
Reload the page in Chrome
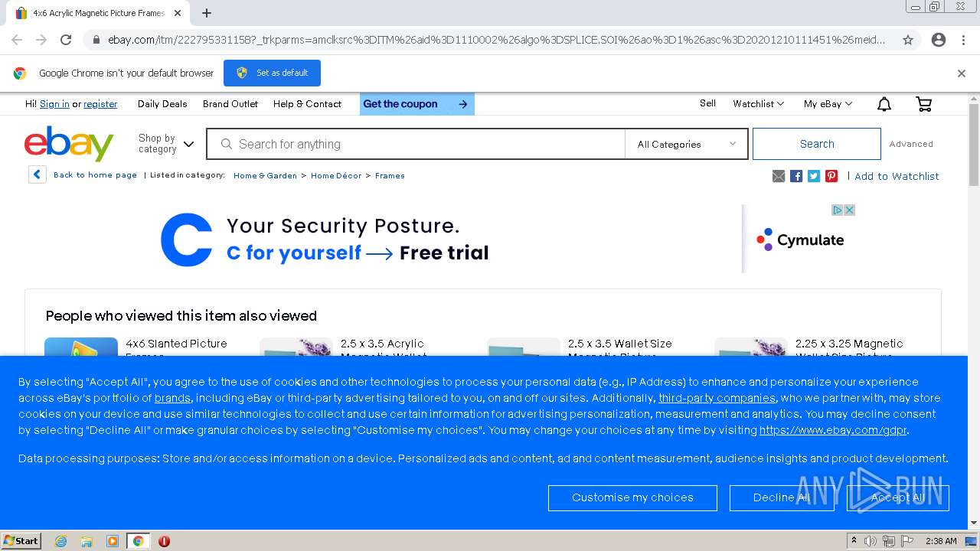click(x=66, y=40)
